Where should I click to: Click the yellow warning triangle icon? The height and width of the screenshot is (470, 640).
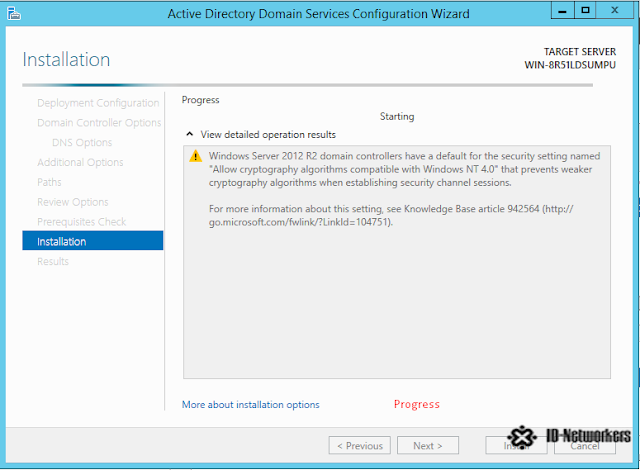pyautogui.click(x=196, y=156)
